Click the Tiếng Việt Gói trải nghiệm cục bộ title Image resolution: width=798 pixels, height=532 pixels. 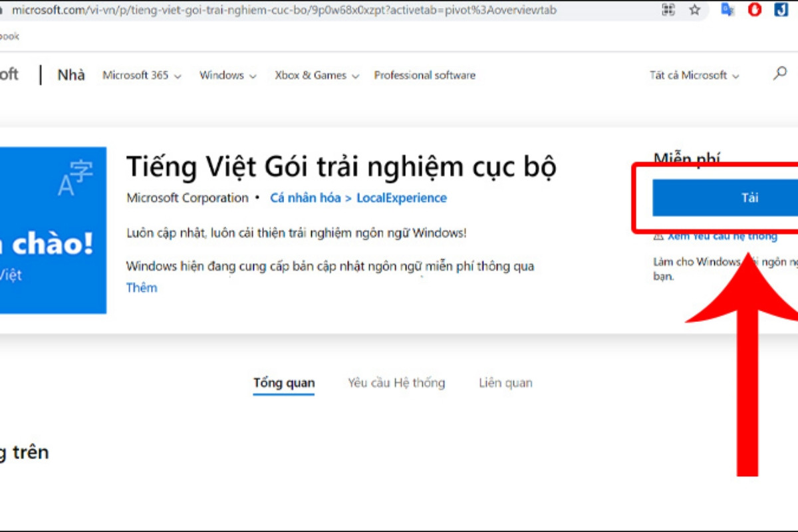[341, 166]
